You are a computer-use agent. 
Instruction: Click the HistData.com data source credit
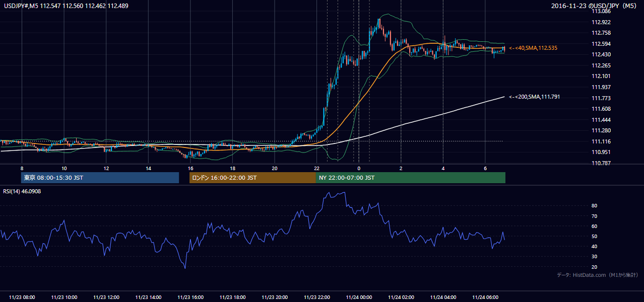[598, 275]
